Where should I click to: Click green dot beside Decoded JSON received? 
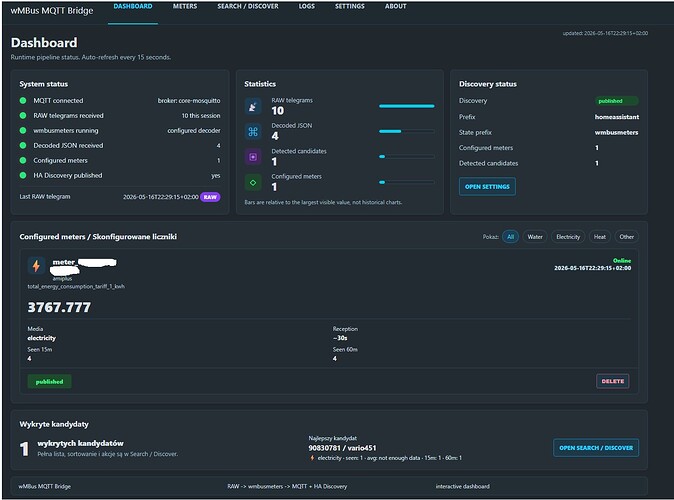23,145
